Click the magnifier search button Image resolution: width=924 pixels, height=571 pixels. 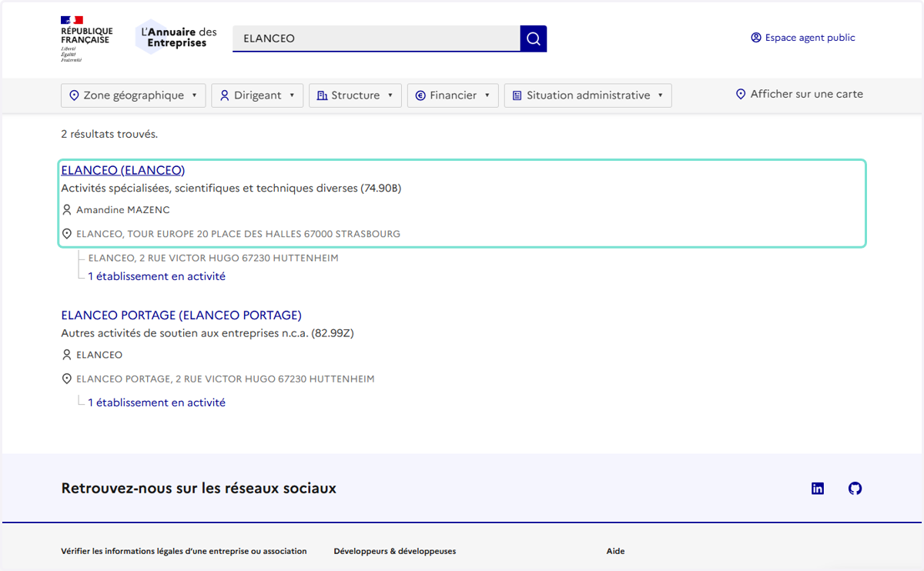534,38
